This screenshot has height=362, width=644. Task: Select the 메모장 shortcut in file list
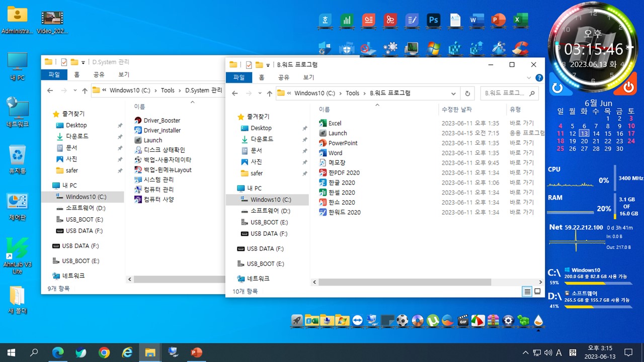click(332, 162)
